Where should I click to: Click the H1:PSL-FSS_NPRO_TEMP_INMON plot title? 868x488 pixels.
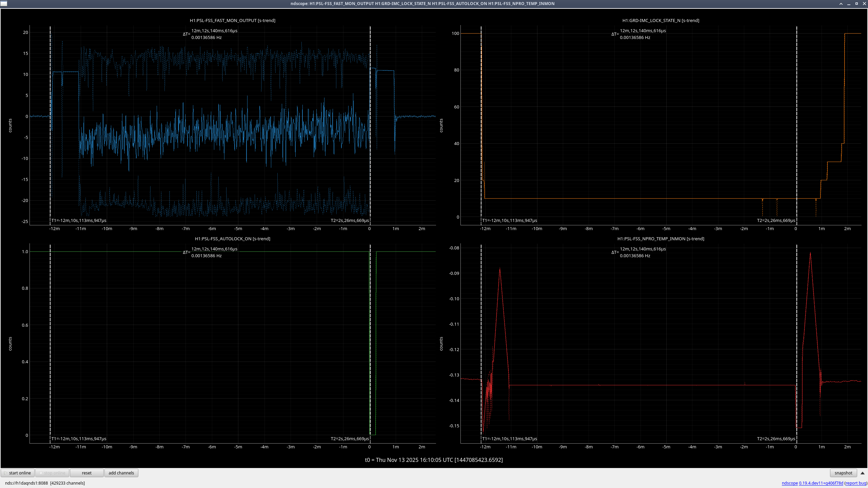point(660,239)
